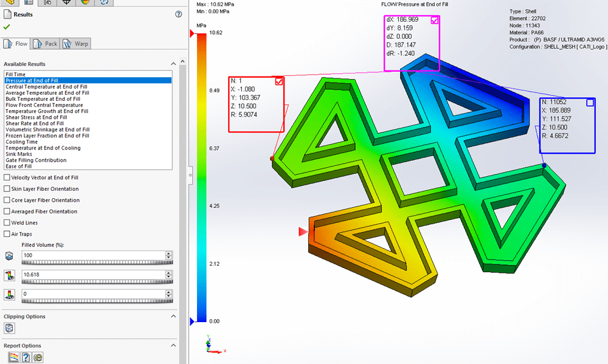608x364 pixels.
Task: Click the Clipping Options cube icon
Action: pos(9,328)
